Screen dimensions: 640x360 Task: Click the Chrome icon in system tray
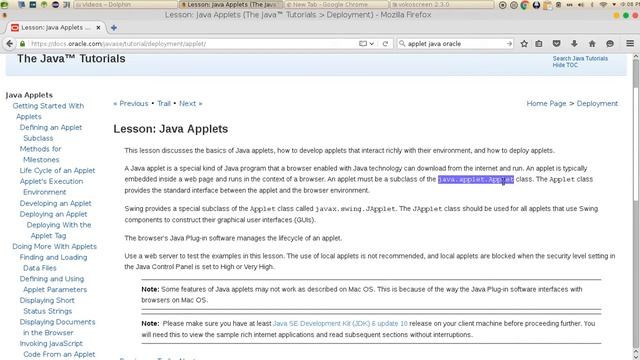point(525,5)
